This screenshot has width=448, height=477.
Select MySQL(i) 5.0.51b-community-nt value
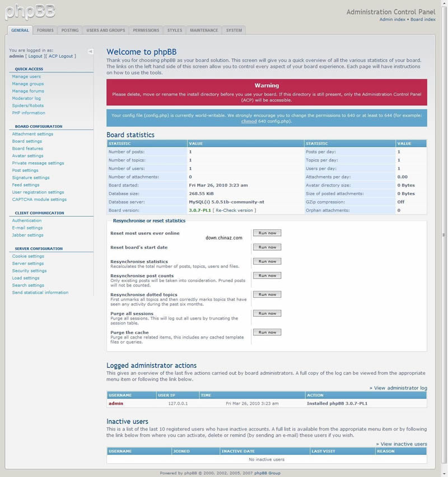tap(226, 202)
